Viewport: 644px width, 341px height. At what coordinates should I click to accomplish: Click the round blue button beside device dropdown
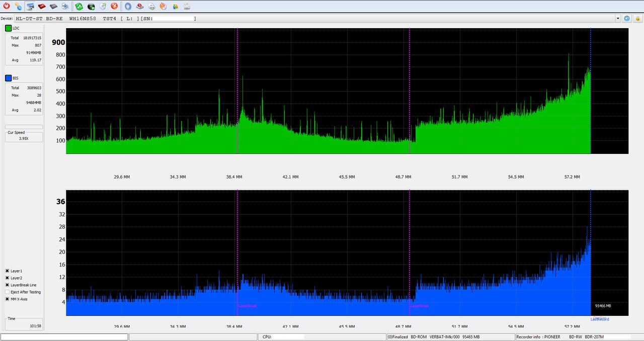(627, 19)
